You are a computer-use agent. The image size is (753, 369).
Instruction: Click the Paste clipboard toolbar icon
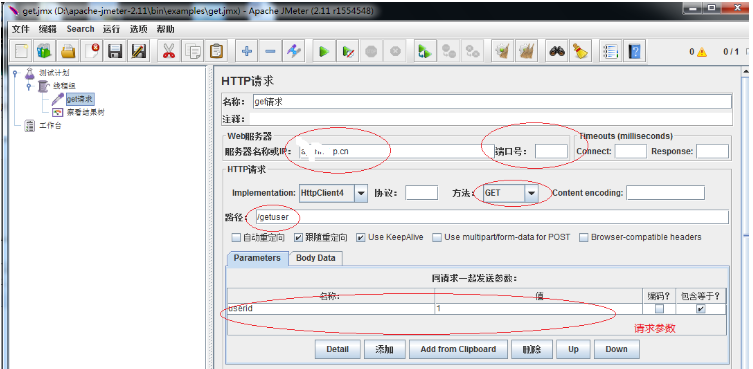coord(216,51)
